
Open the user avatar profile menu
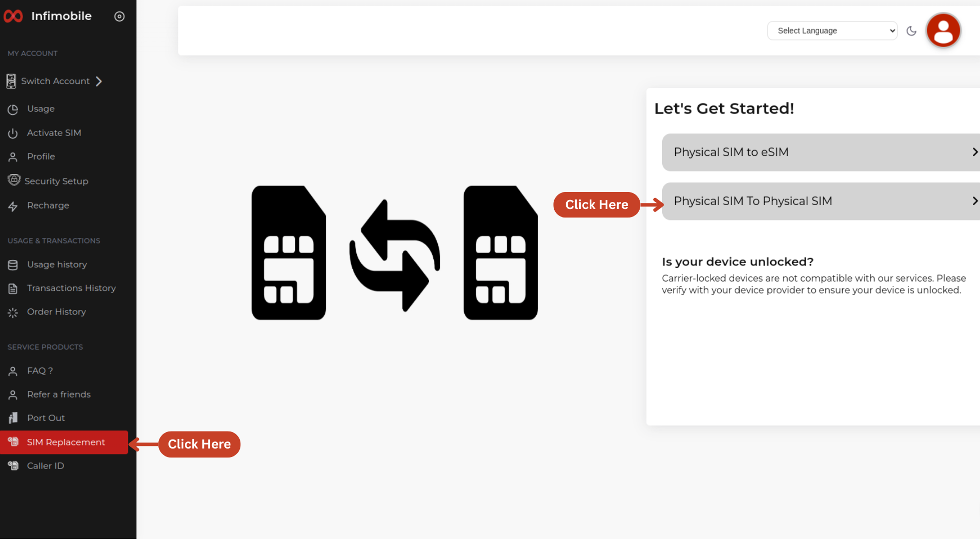[943, 31]
